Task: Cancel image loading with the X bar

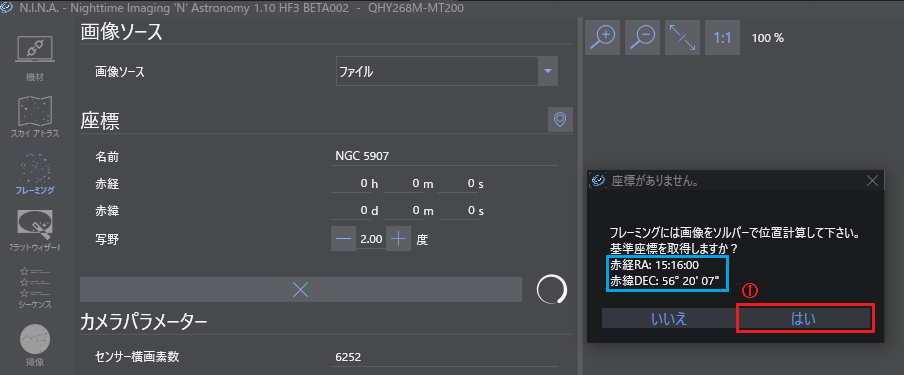Action: coord(301,290)
